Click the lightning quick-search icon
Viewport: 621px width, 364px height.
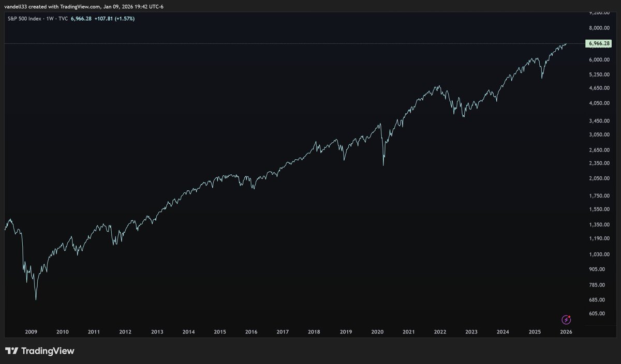tap(566, 320)
